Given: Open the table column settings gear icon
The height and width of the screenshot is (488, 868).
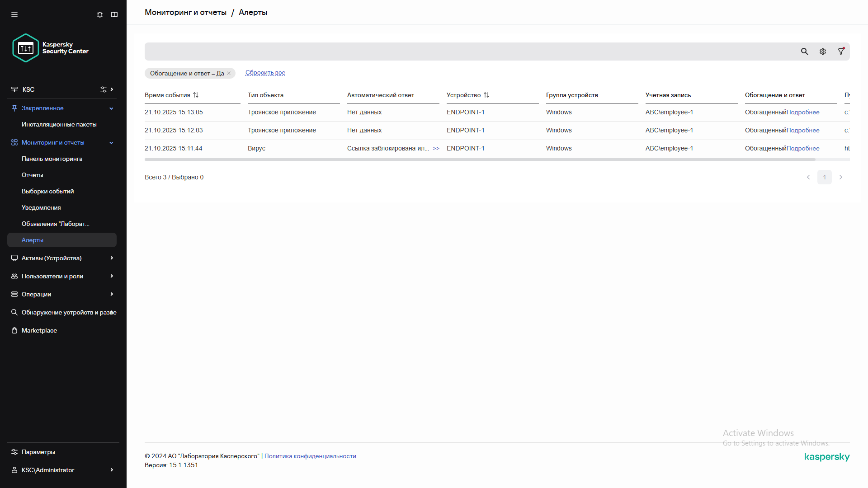Looking at the screenshot, I should pyautogui.click(x=823, y=52).
